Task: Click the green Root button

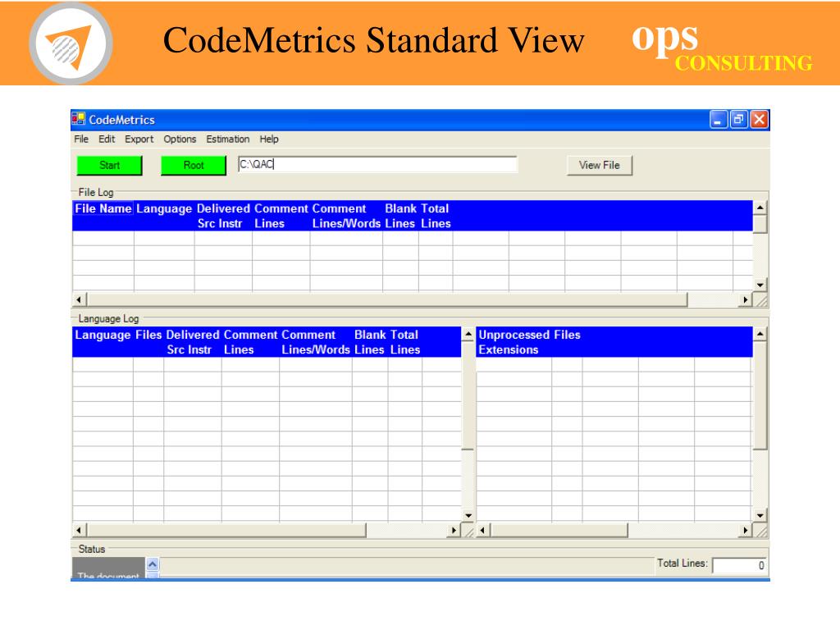Action: (194, 165)
